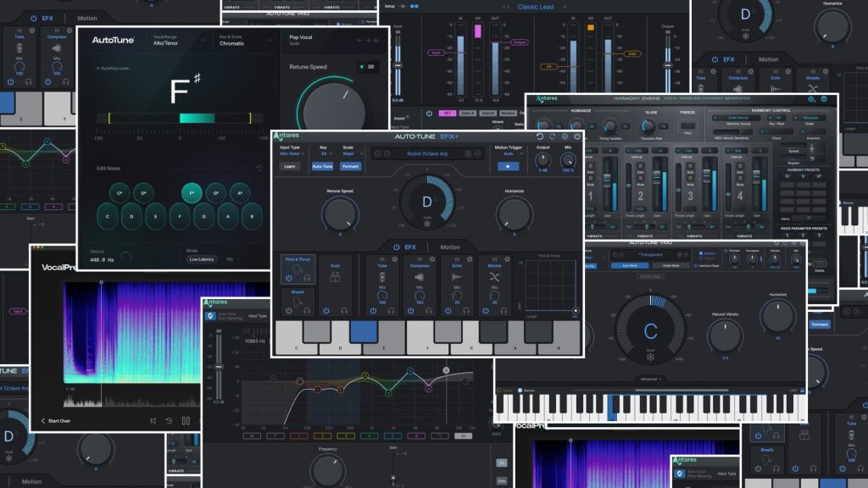Click next preset arrow beside Pop Vocal

click(x=367, y=41)
